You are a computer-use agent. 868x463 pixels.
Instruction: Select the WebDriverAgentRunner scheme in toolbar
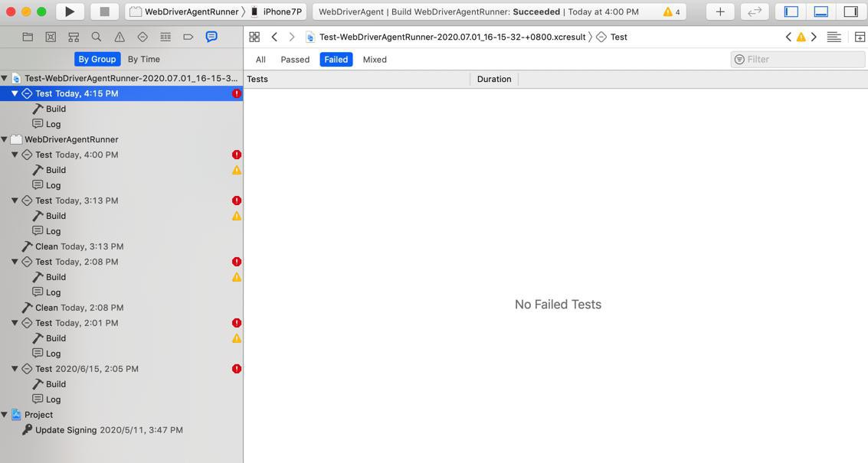(185, 11)
